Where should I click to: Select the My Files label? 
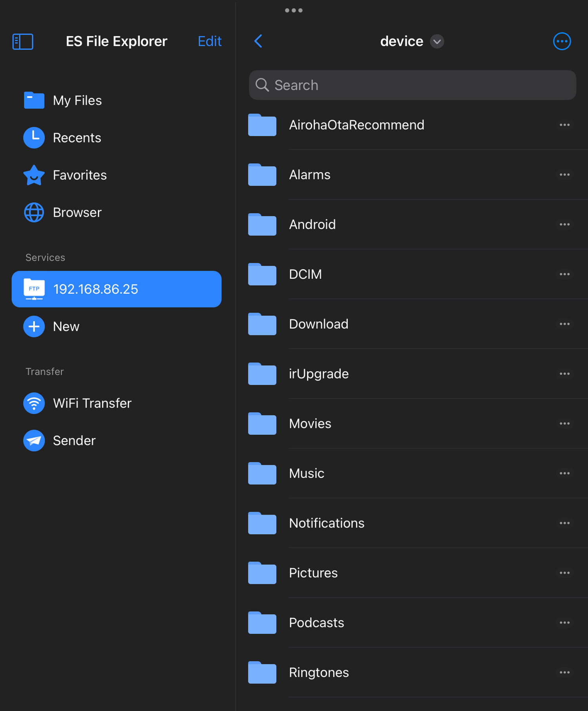click(x=77, y=101)
